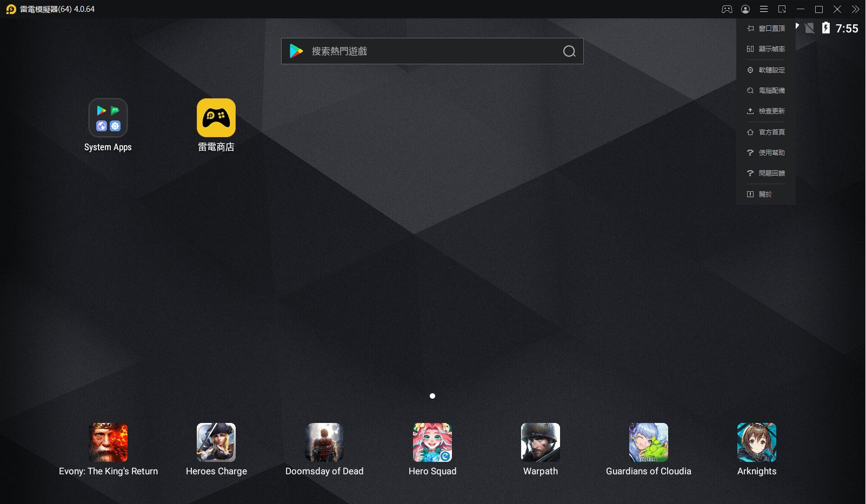
Task: Click the Google Play logo in search bar
Action: pyautogui.click(x=296, y=51)
